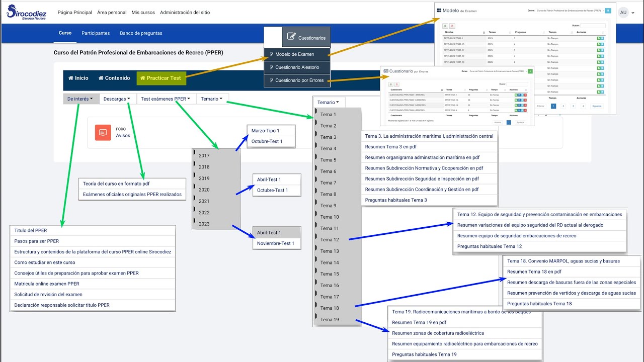This screenshot has height=362, width=644.
Task: Click the blue course button in Modelo de Examen panel
Action: tap(608, 10)
